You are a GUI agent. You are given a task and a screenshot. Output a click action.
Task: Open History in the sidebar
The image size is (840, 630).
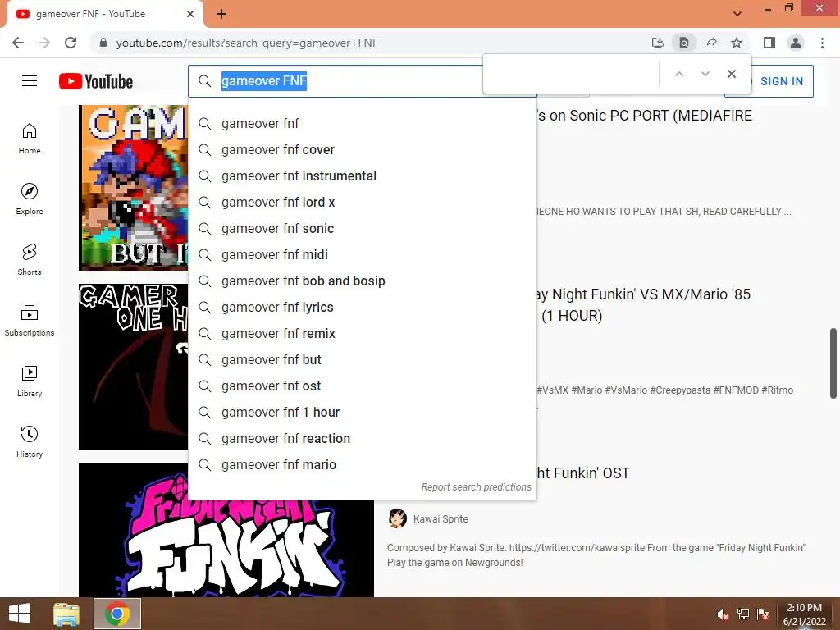[30, 442]
